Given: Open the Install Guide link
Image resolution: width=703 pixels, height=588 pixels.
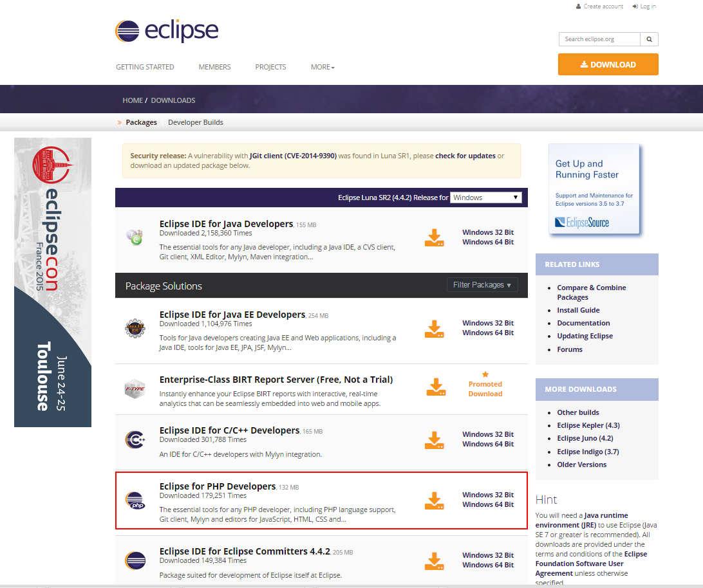Looking at the screenshot, I should tap(578, 310).
